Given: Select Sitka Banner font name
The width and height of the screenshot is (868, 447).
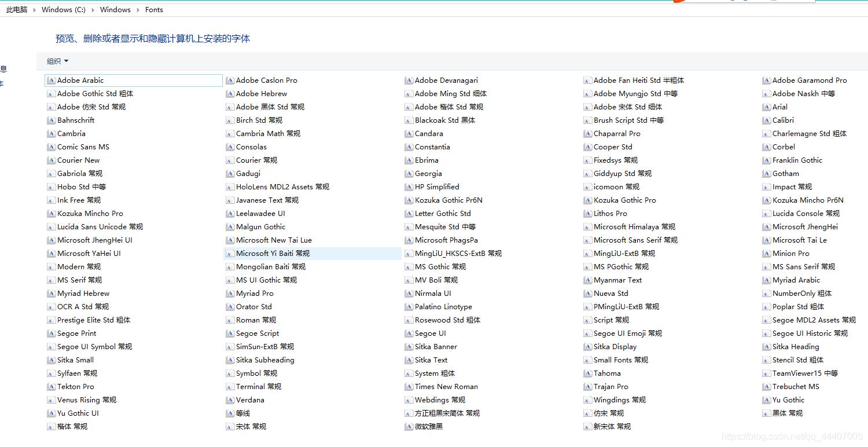Looking at the screenshot, I should 436,347.
